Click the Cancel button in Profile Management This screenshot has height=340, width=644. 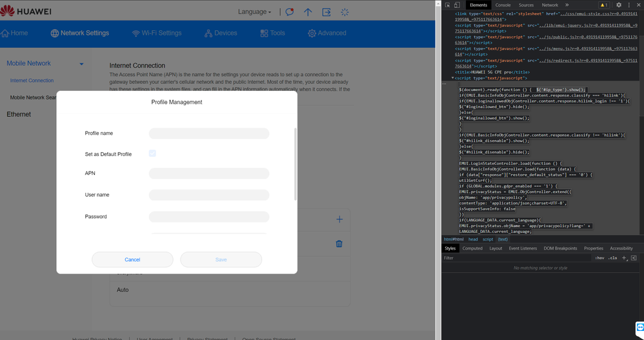tap(132, 259)
